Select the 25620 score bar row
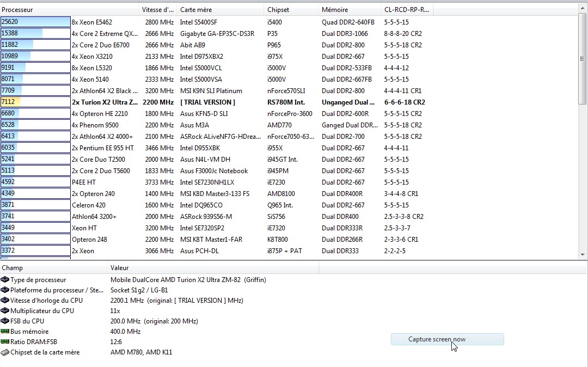Image resolution: width=588 pixels, height=367 pixels. click(35, 22)
